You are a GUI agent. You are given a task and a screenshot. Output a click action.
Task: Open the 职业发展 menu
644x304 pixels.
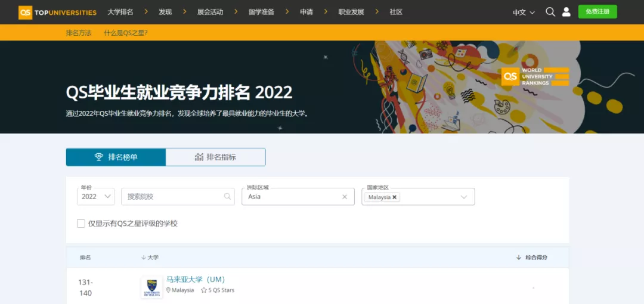(351, 12)
